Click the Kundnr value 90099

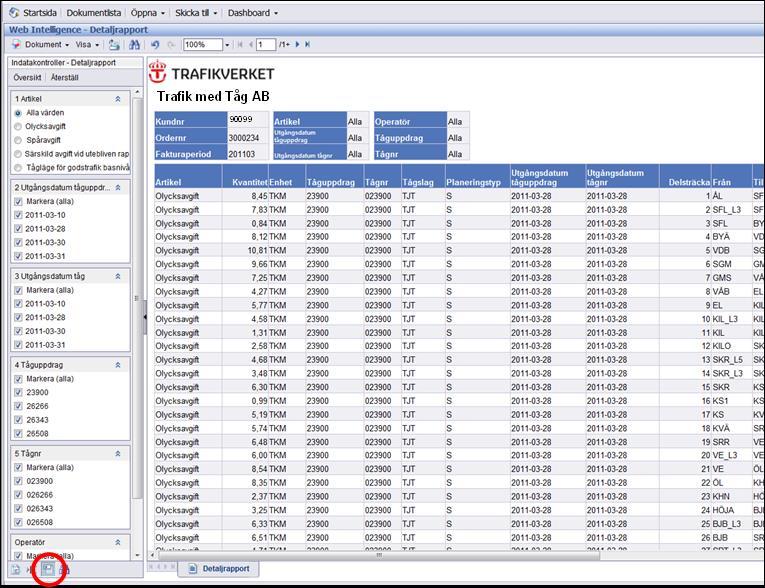click(x=241, y=120)
